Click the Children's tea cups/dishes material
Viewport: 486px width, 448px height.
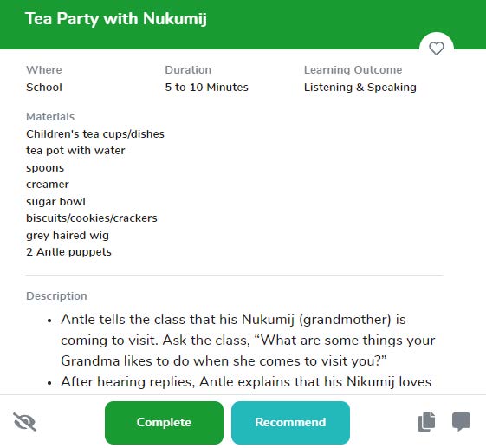coord(95,134)
